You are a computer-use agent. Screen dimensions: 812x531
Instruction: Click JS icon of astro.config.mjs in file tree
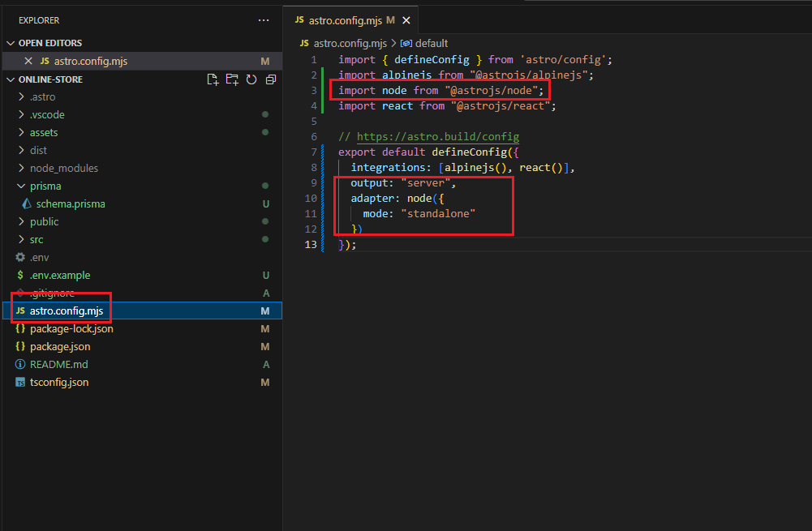(x=20, y=310)
